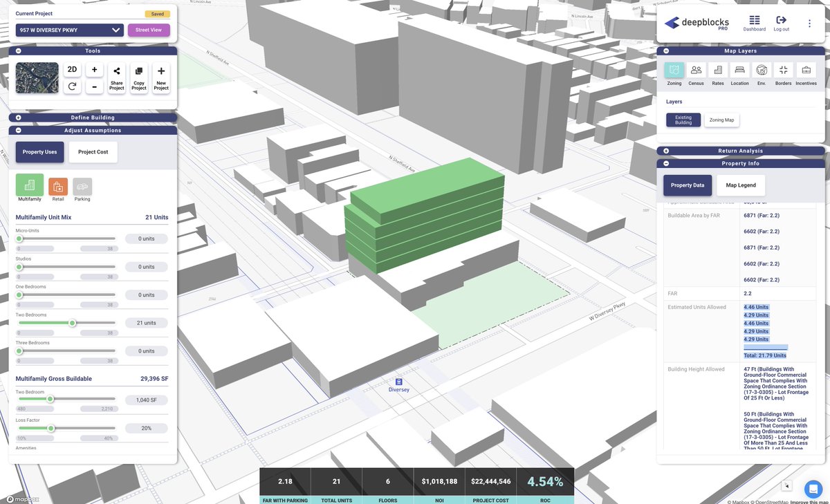The image size is (830, 504).
Task: Click the Loss Factor slider handle
Action: tap(50, 428)
